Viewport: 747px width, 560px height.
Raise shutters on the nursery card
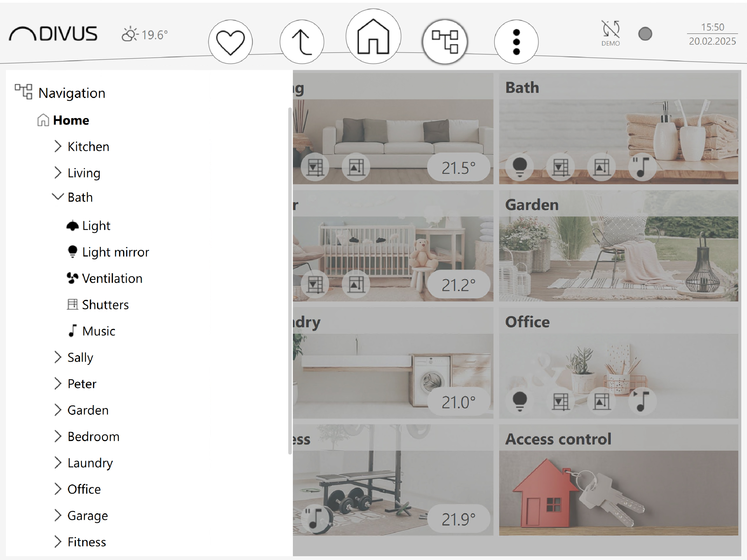pyautogui.click(x=356, y=284)
